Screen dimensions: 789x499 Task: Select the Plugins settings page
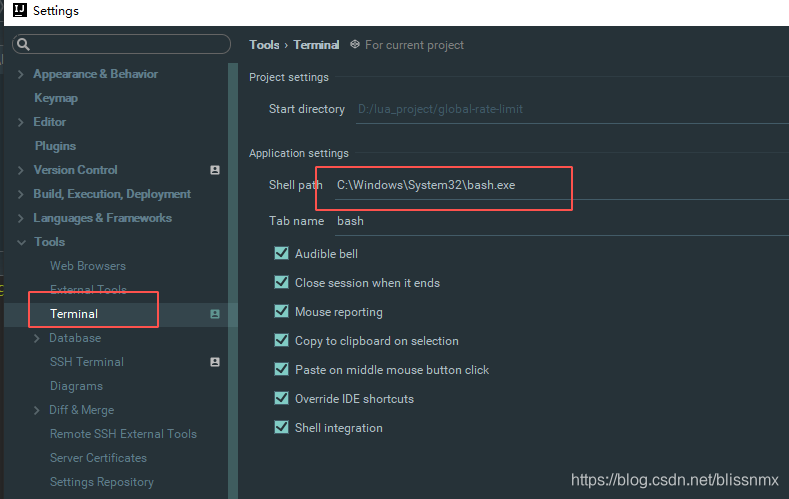(55, 146)
